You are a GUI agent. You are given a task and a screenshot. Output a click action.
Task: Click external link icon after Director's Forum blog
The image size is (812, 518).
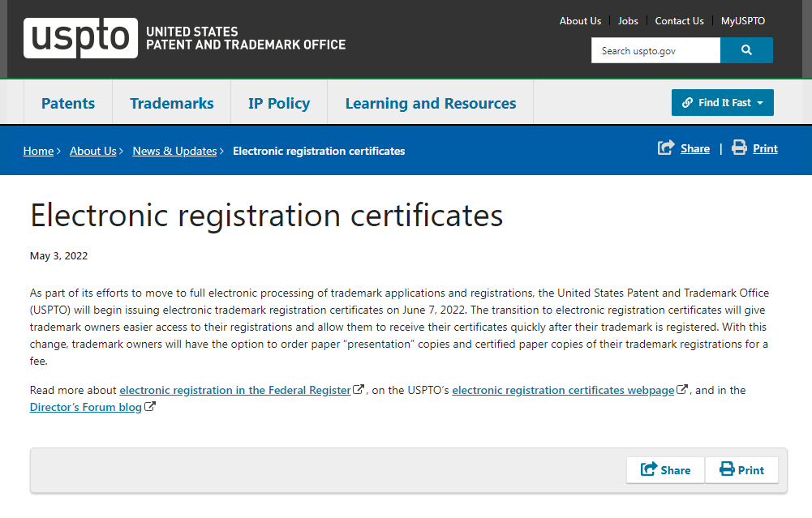pos(149,406)
